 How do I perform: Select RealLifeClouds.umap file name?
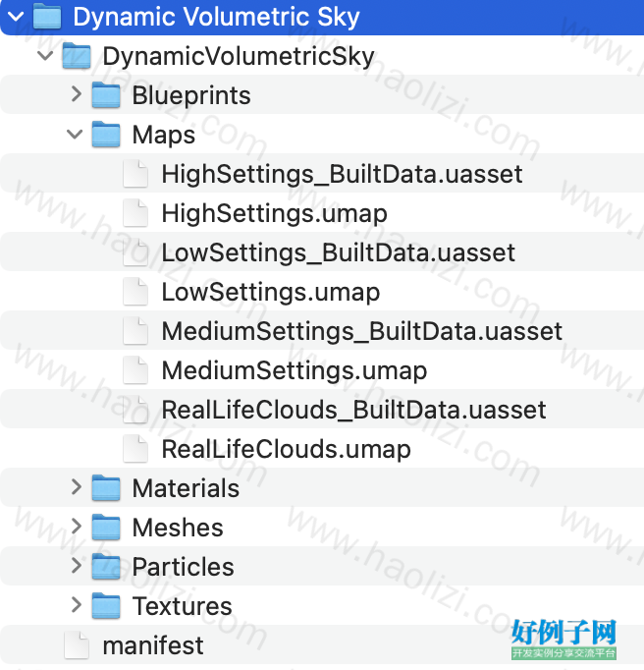pos(286,450)
